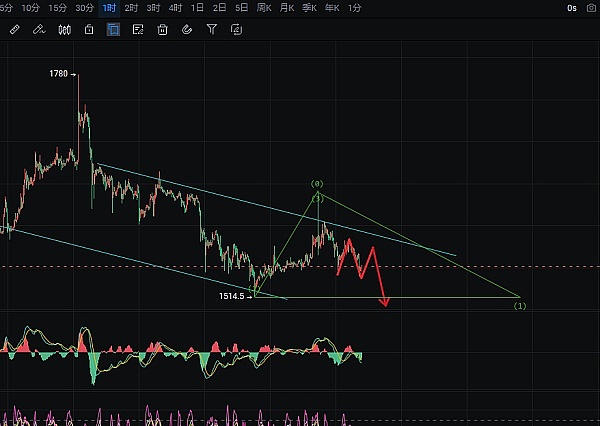Click the 1780 high price label

pos(58,74)
